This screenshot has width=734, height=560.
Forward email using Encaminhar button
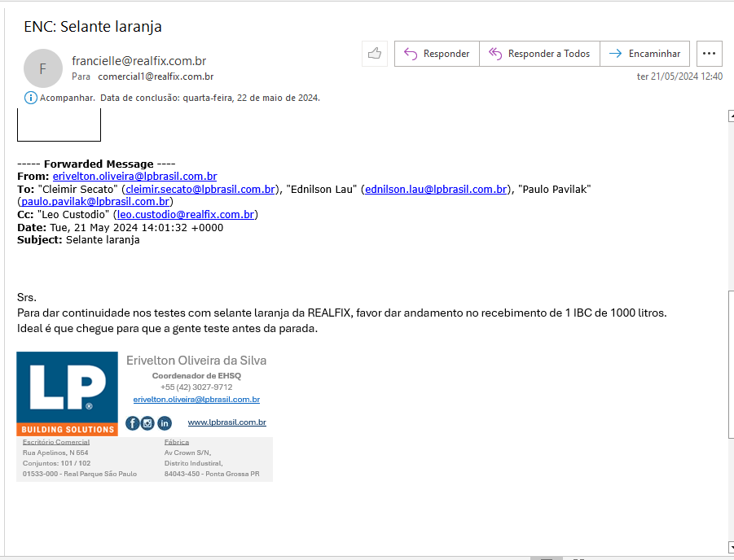pos(645,54)
